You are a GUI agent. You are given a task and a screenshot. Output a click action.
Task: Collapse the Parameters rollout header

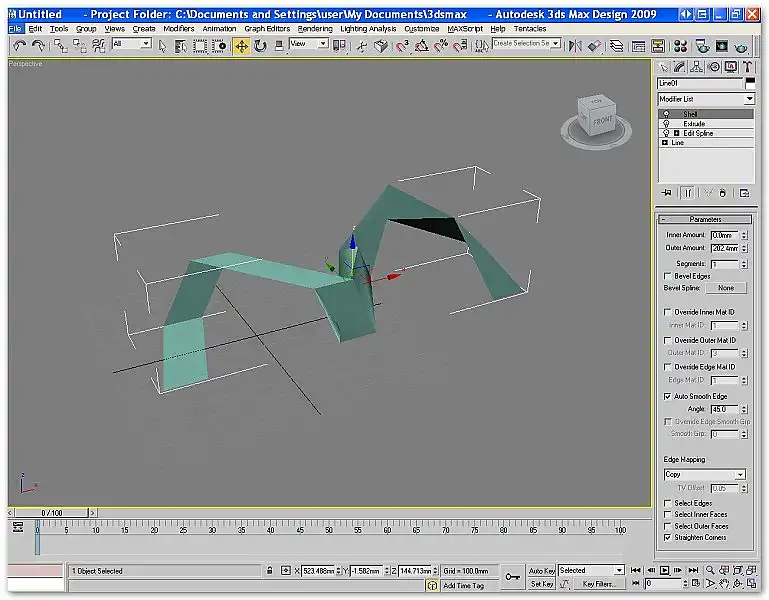(706, 219)
